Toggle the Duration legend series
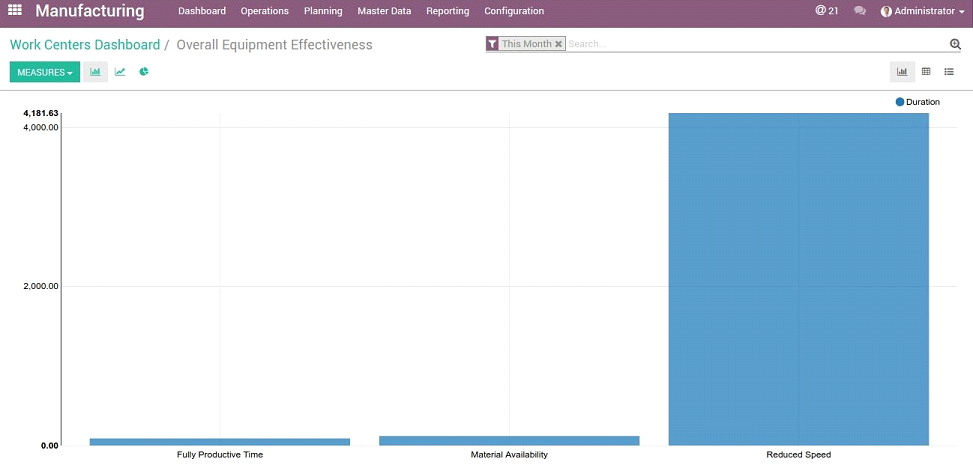This screenshot has width=973, height=465. pyautogui.click(x=918, y=102)
